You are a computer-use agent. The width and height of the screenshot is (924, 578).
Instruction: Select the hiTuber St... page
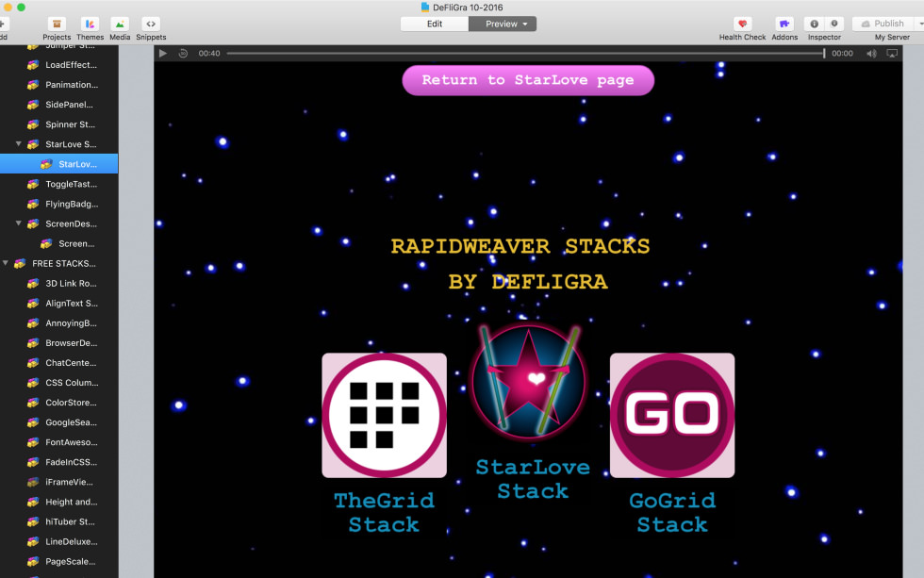58,521
